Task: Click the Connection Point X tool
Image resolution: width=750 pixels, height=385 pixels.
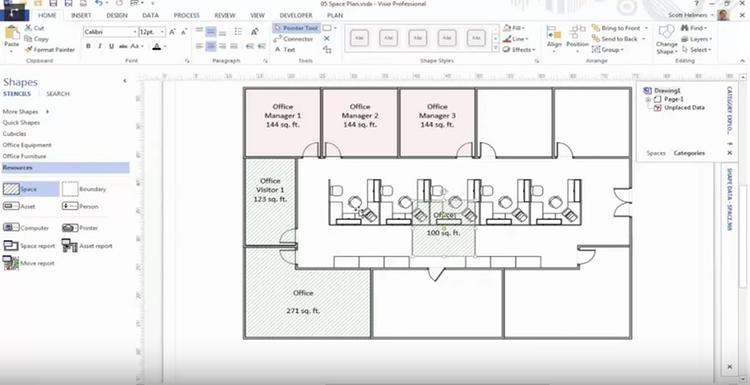Action: point(327,39)
